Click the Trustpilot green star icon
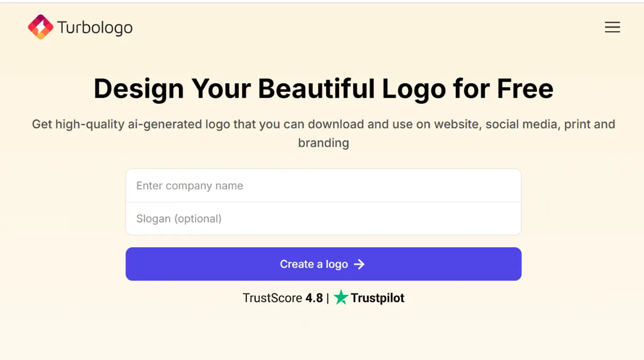644x360 pixels. [341, 297]
